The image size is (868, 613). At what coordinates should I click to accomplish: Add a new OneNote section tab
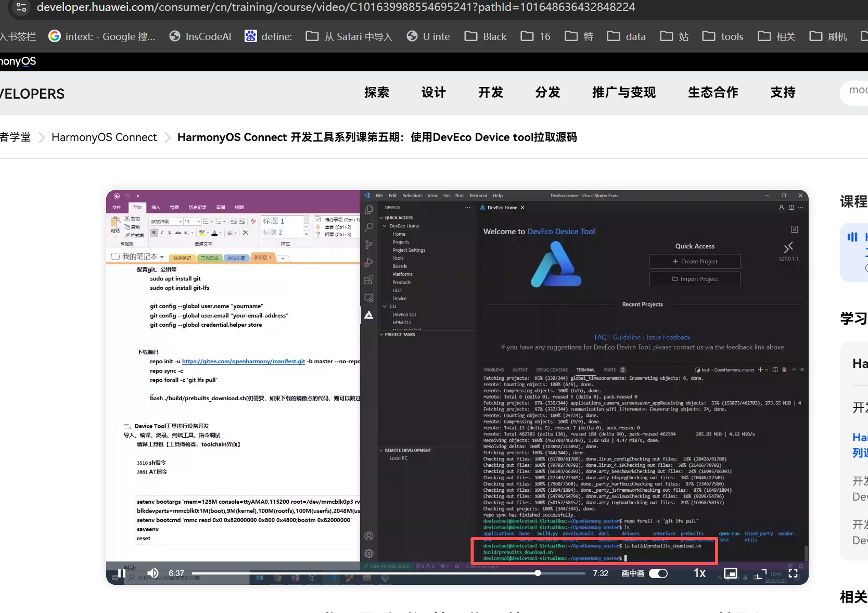coord(283,258)
